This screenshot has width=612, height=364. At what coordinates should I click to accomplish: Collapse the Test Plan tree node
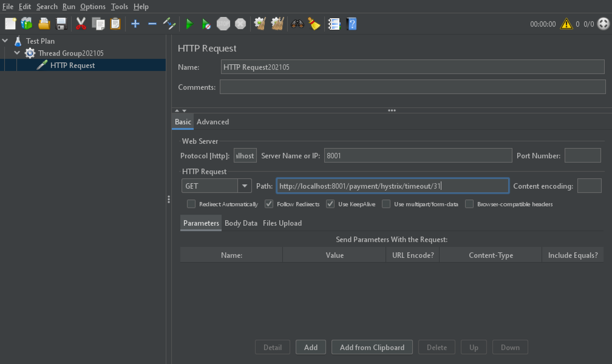5,41
